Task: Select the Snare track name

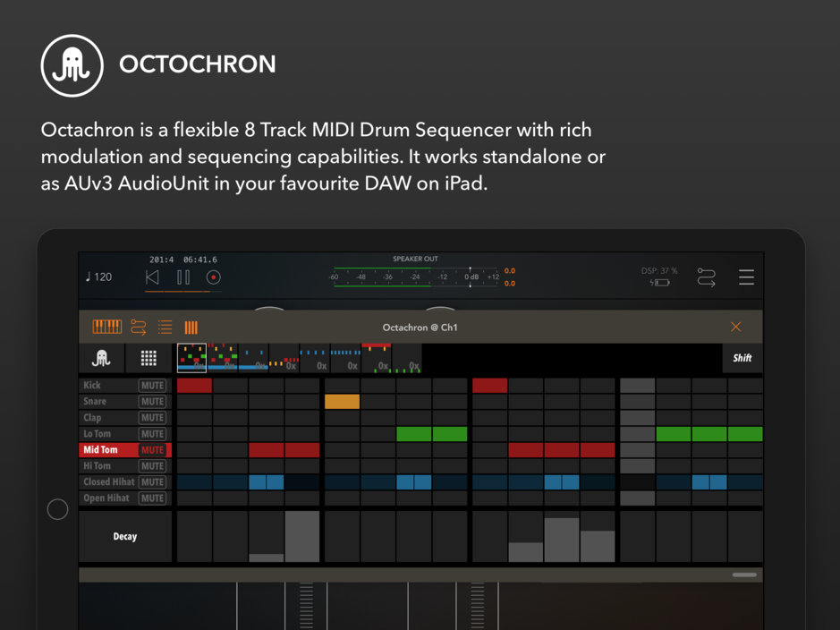Action: (x=95, y=401)
